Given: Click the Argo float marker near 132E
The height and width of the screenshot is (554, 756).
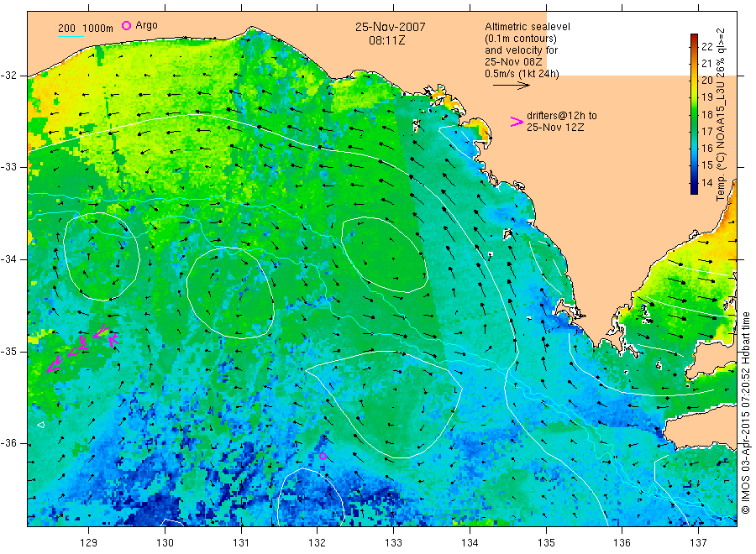Looking at the screenshot, I should click(323, 456).
